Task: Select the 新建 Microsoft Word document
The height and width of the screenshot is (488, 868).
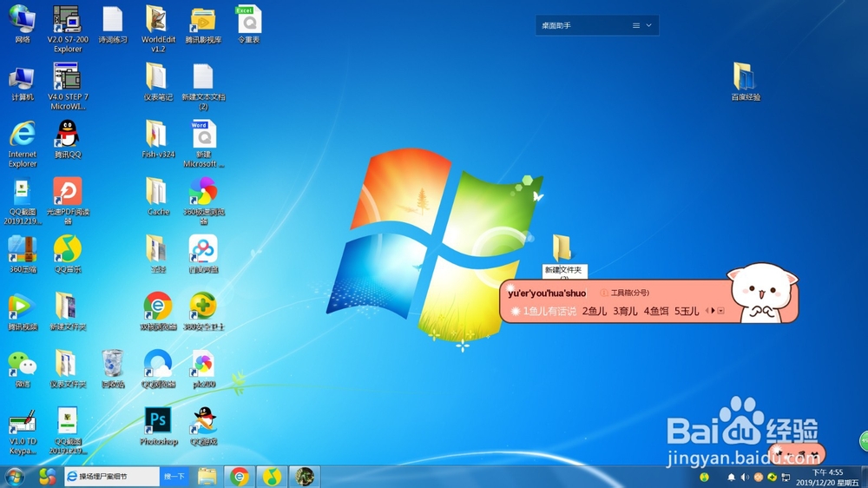Action: point(203,144)
